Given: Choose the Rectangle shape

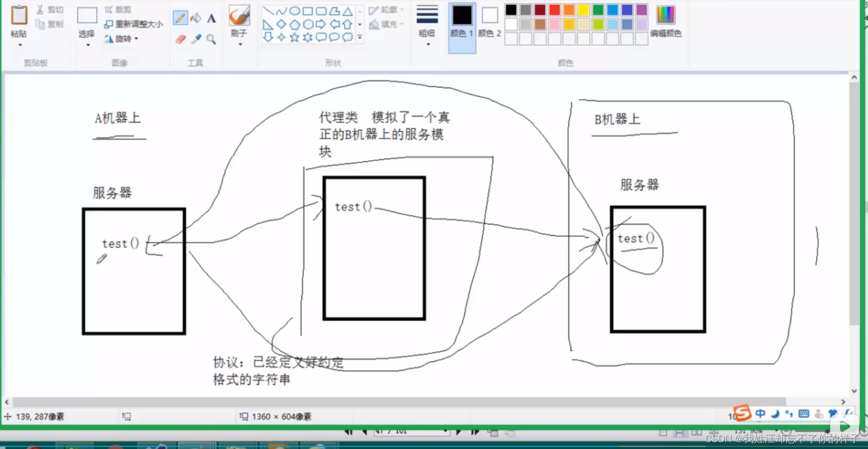Looking at the screenshot, I should (308, 11).
